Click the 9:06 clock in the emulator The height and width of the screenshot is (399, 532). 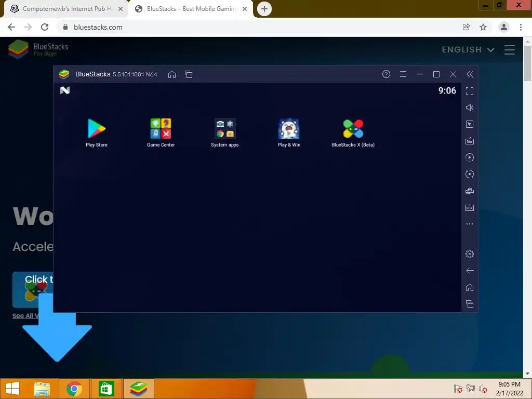tap(447, 90)
